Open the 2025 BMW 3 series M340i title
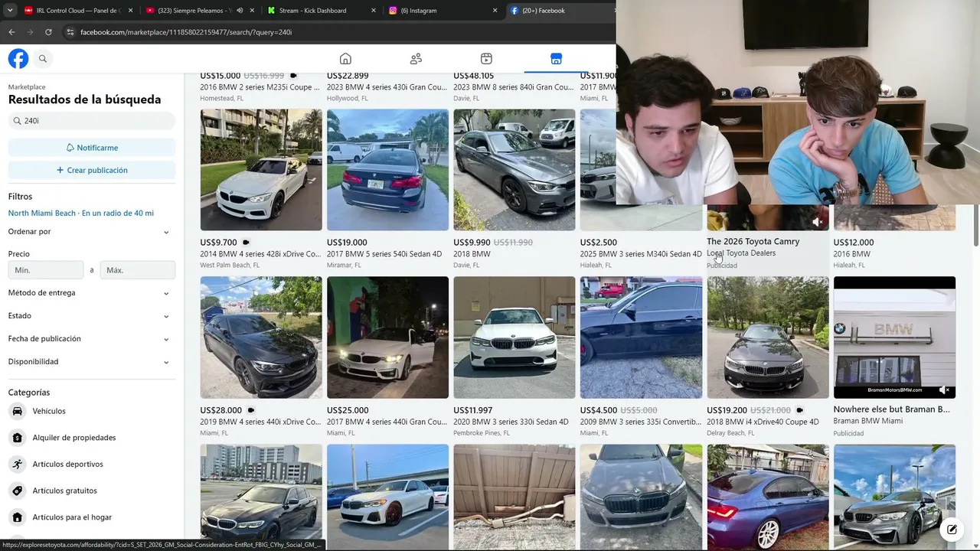980x551 pixels. 641,254
